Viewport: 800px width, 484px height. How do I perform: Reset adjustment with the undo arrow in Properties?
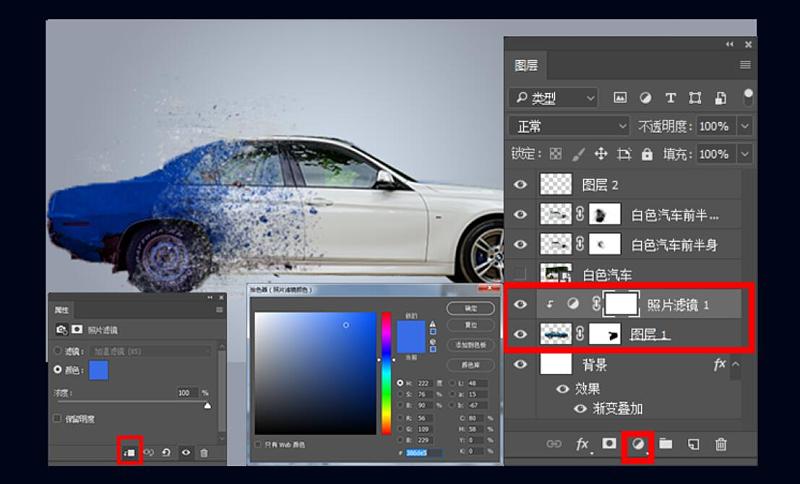coord(166,452)
